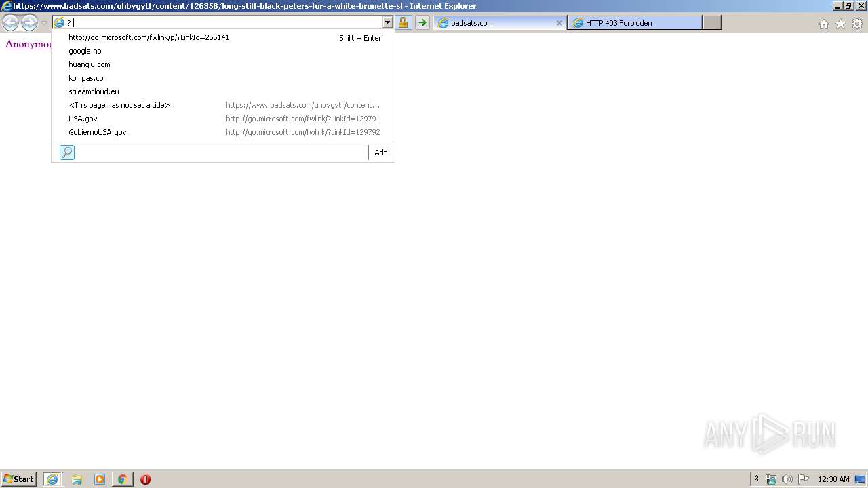Click the red Opera-style taskbar icon

click(x=145, y=479)
